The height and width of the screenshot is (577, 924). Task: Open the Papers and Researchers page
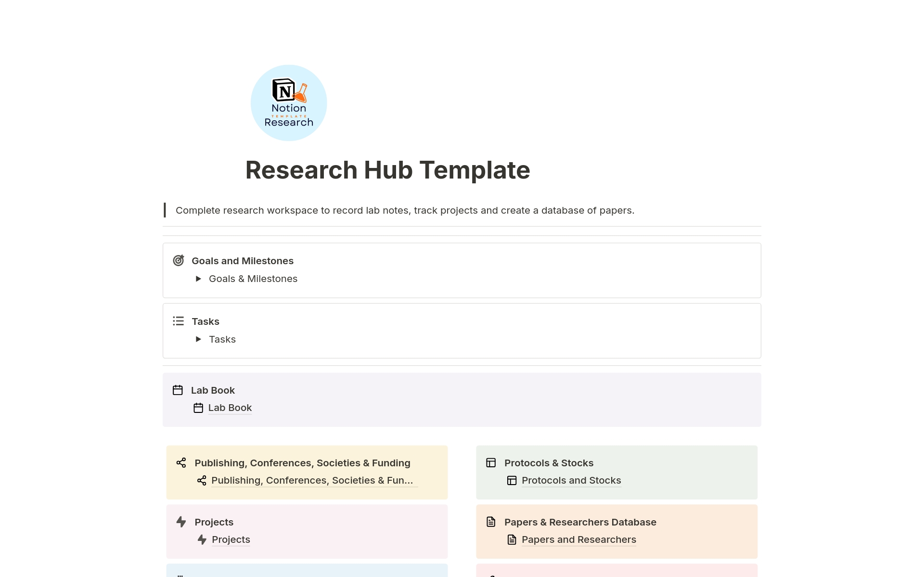[579, 539]
